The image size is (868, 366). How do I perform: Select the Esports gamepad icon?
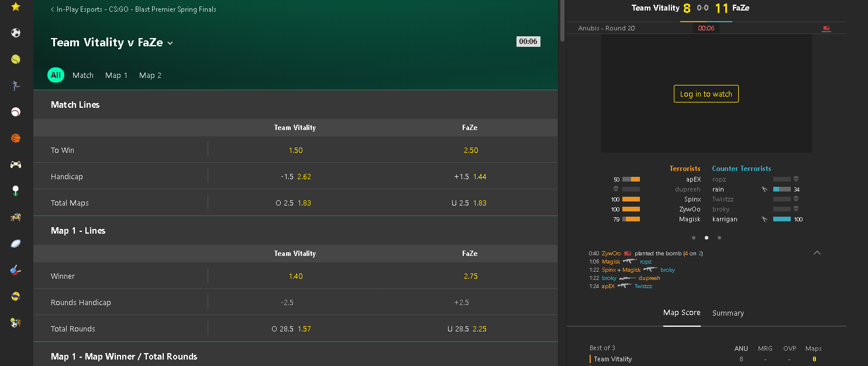point(16,165)
